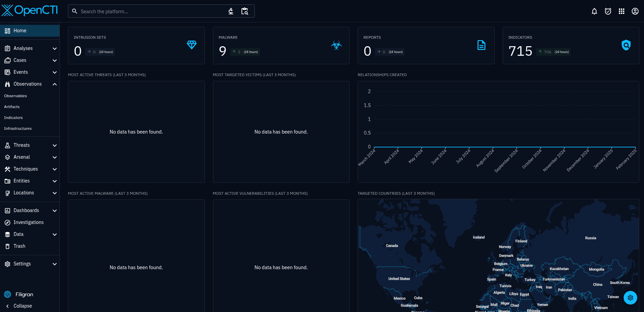Open the triggers alarm clock icon
Screen dimensions: 644x312
(x=608, y=11)
